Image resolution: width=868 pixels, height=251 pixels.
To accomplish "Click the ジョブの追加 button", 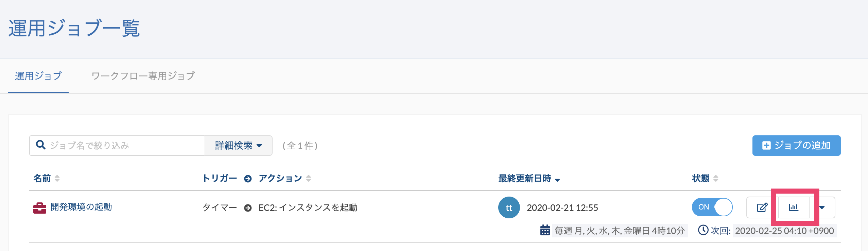I will click(x=796, y=146).
